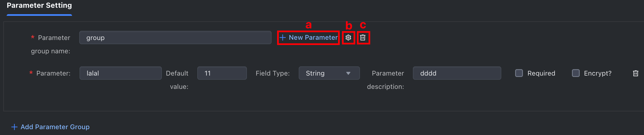Click the Field Type label
This screenshot has width=644, height=135.
[x=273, y=73]
